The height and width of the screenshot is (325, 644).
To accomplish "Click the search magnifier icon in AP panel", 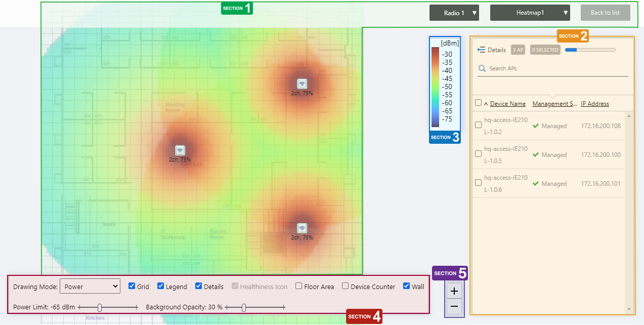I will 482,68.
